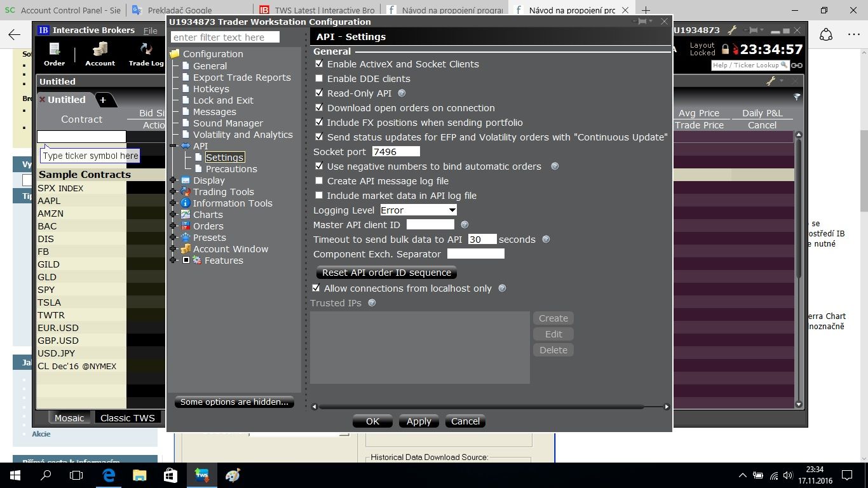Click TWS icon in the taskbar
Screen dimensions: 868x488
tap(202, 475)
